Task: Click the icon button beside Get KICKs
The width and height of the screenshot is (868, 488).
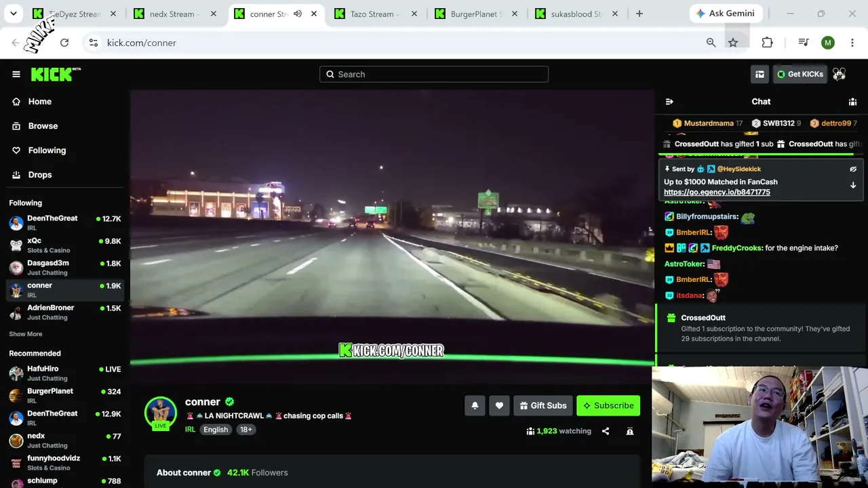Action: pyautogui.click(x=759, y=75)
